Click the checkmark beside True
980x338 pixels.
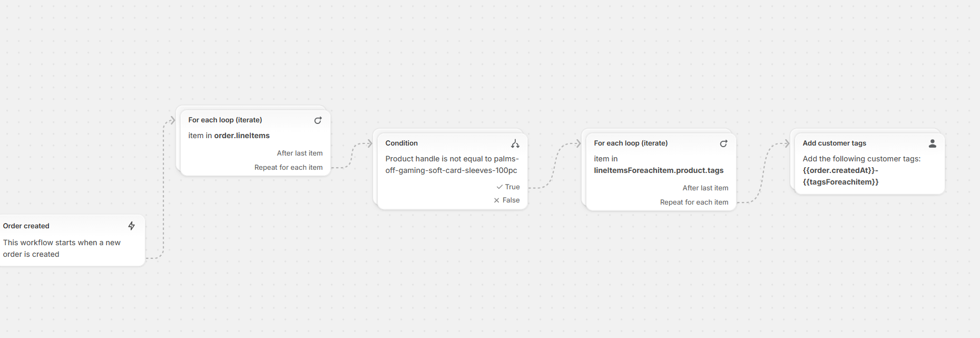click(x=499, y=187)
